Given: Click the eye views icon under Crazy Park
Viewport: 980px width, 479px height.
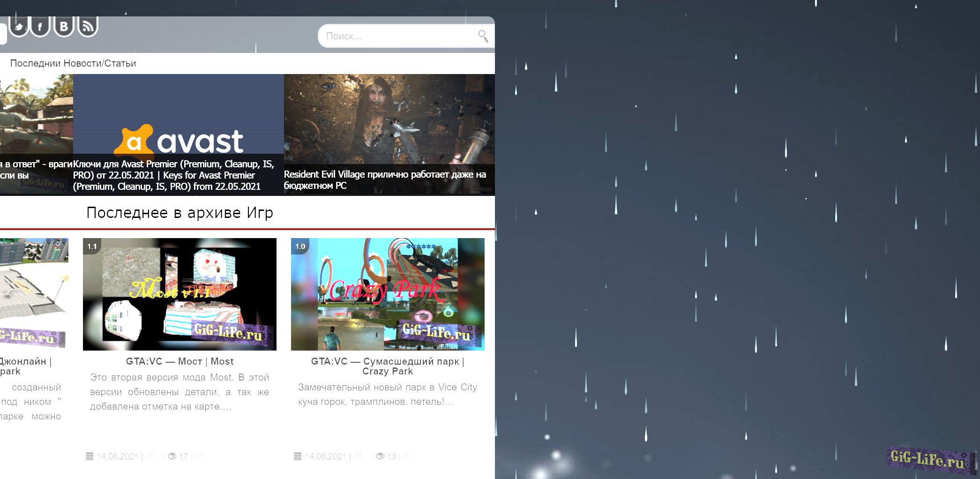Looking at the screenshot, I should tap(380, 456).
